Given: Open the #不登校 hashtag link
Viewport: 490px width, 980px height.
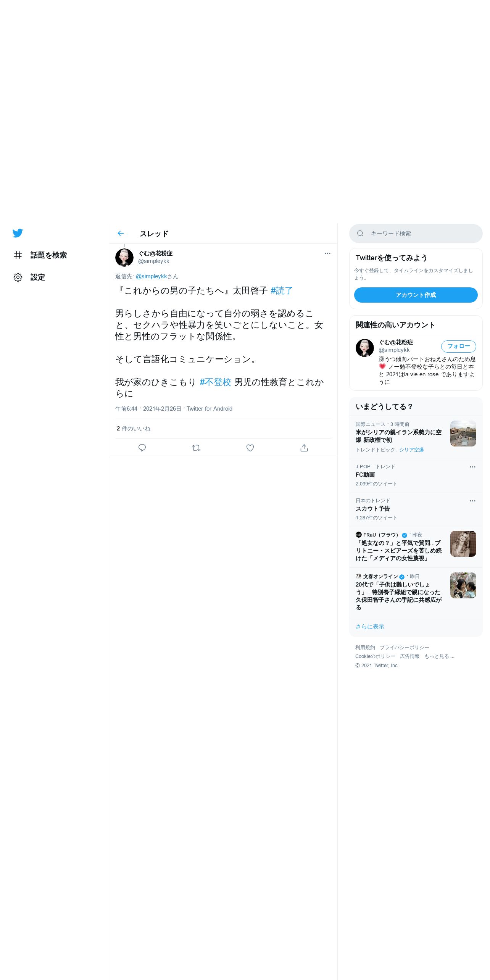Looking at the screenshot, I should [215, 382].
